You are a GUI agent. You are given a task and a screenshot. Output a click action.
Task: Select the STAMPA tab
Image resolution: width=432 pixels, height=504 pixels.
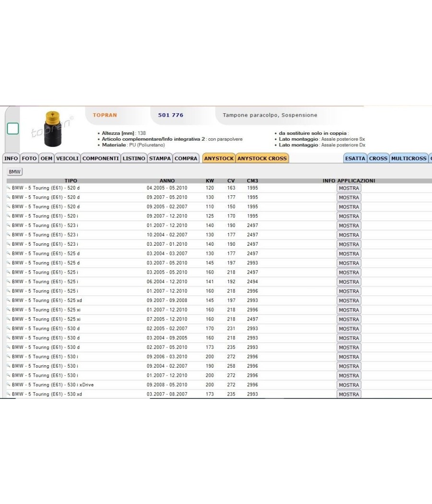[x=160, y=158]
